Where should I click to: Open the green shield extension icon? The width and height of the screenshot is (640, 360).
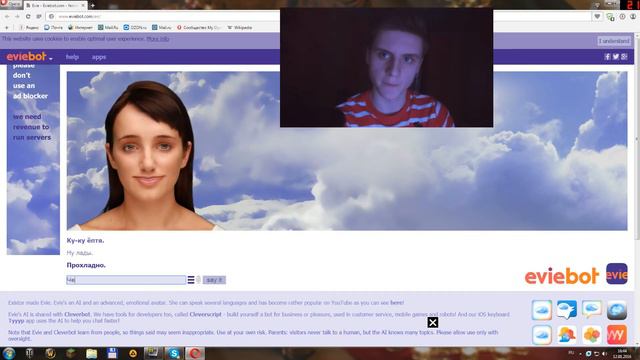[610, 17]
